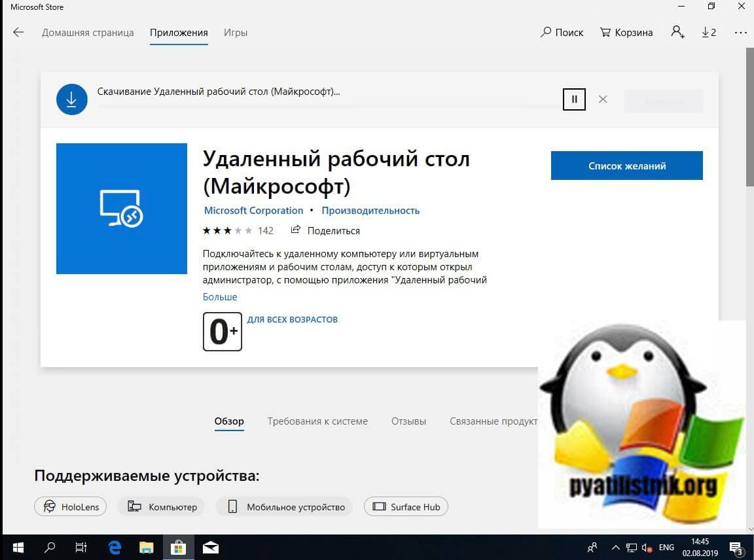
Task: Open taskbar search magnifier
Action: (x=50, y=548)
